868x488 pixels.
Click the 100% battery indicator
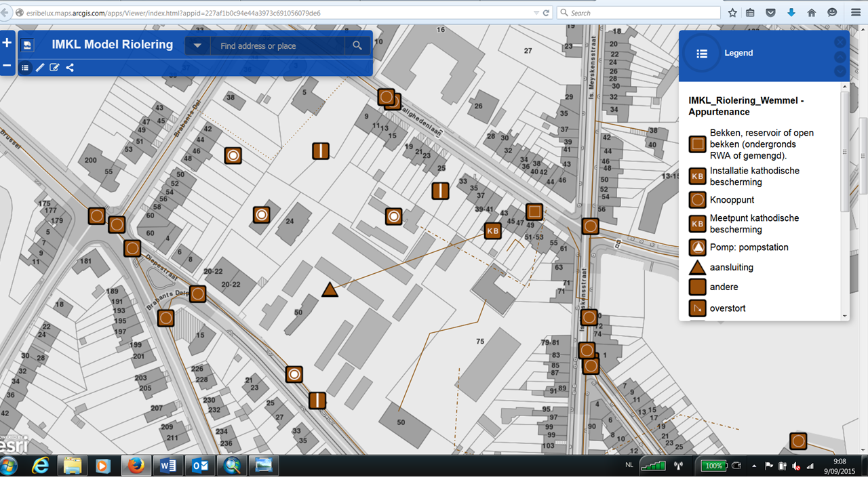coord(713,466)
